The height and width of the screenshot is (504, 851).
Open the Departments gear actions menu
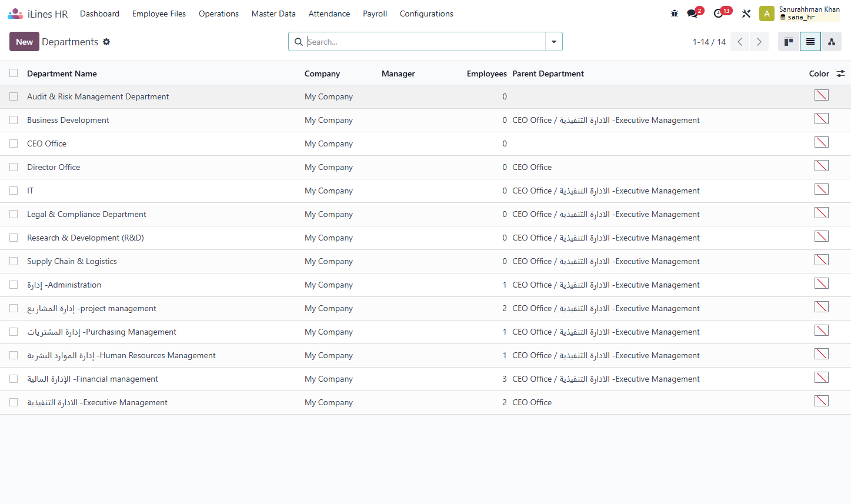pyautogui.click(x=106, y=42)
